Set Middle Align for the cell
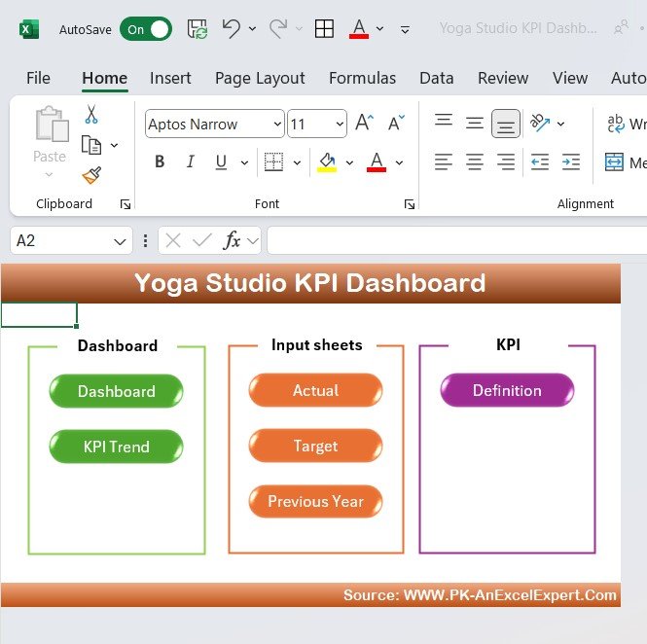Image resolution: width=647 pixels, height=644 pixels. 475,123
